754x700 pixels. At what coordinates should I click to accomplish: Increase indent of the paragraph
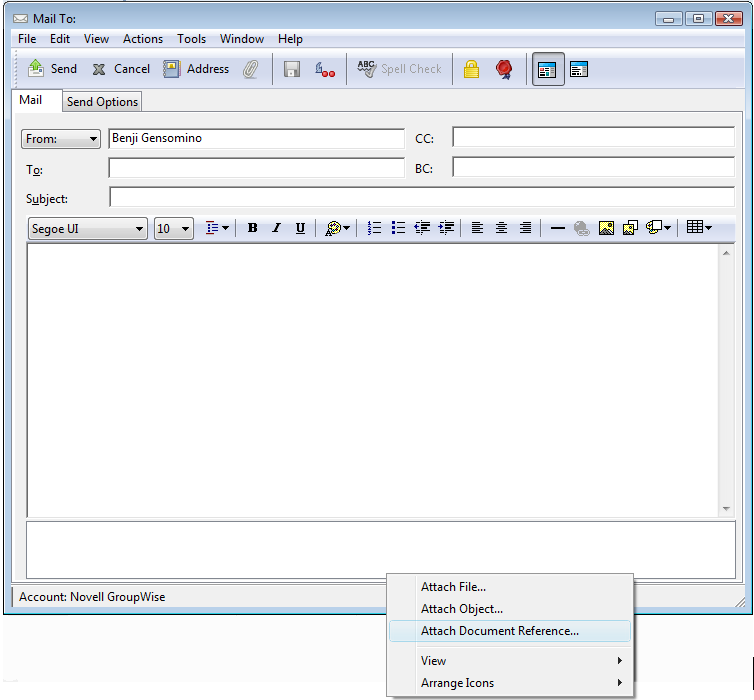click(x=446, y=228)
